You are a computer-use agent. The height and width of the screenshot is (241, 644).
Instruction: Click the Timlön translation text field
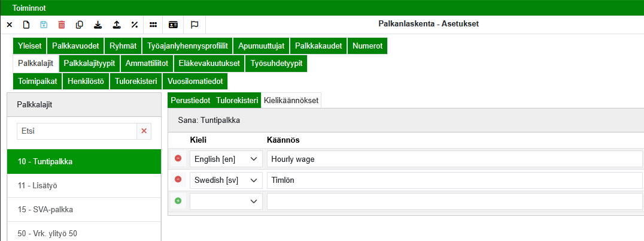point(455,180)
